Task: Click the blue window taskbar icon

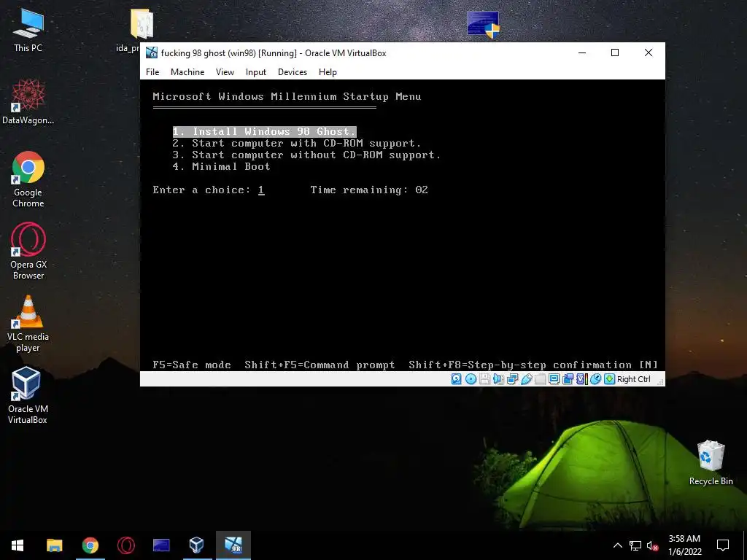Action: point(161,545)
